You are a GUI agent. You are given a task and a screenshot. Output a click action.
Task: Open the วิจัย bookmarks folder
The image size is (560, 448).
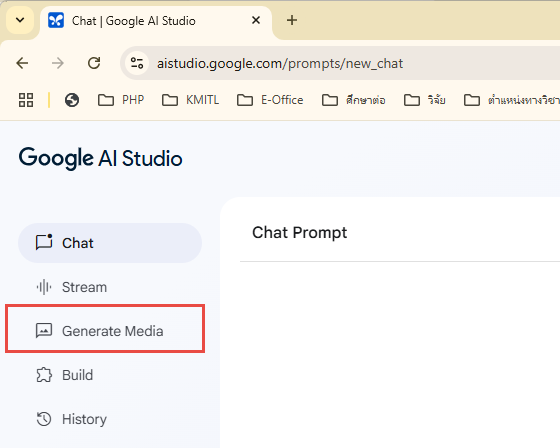click(425, 100)
